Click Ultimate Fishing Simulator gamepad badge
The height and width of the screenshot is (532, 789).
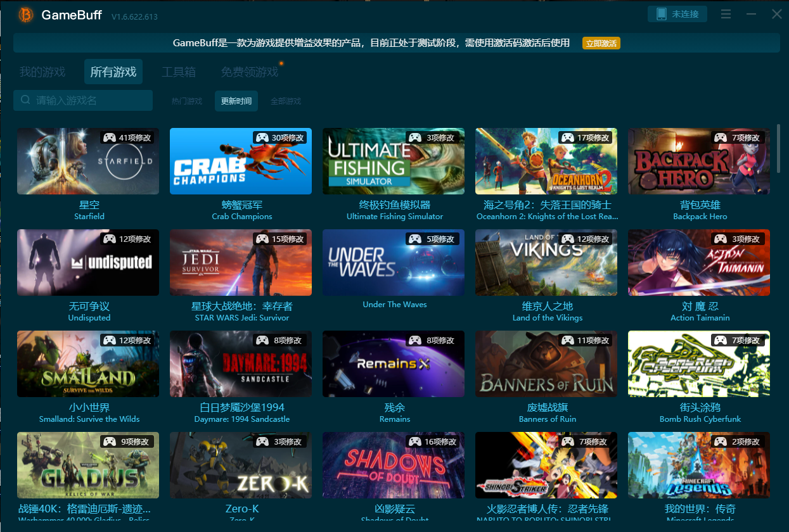[x=433, y=137]
